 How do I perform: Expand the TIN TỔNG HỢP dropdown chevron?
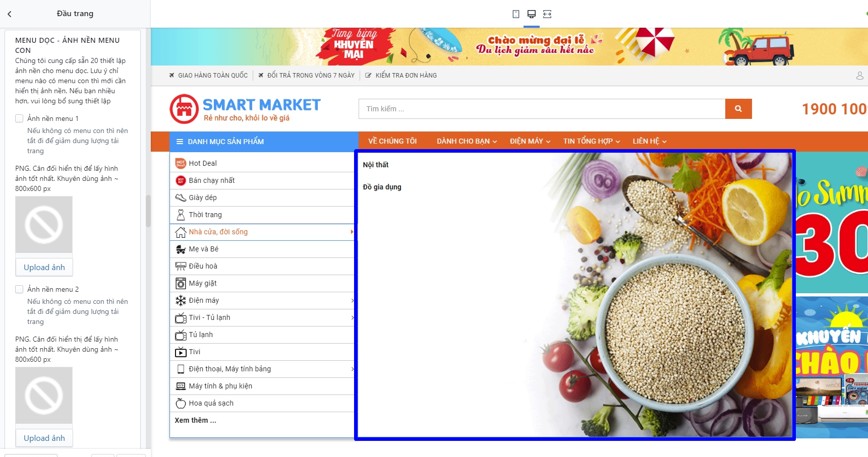click(618, 142)
